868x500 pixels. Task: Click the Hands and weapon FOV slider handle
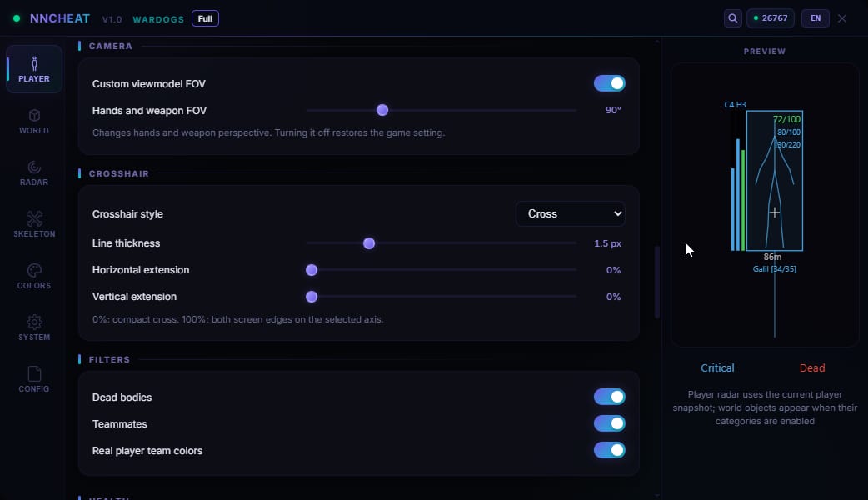point(382,110)
